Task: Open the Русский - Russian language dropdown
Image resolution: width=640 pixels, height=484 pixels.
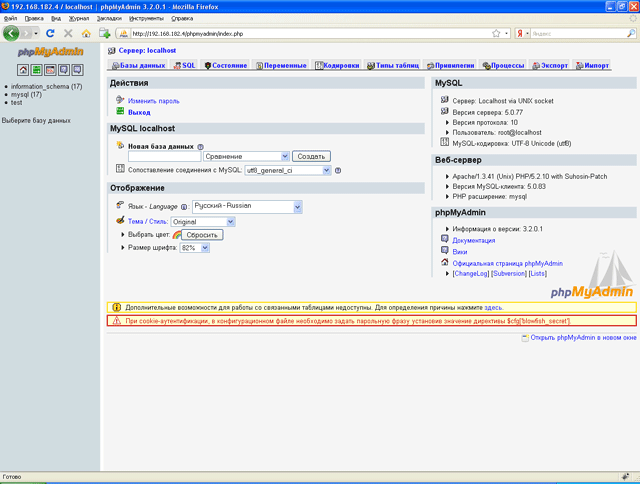Action: tap(247, 207)
